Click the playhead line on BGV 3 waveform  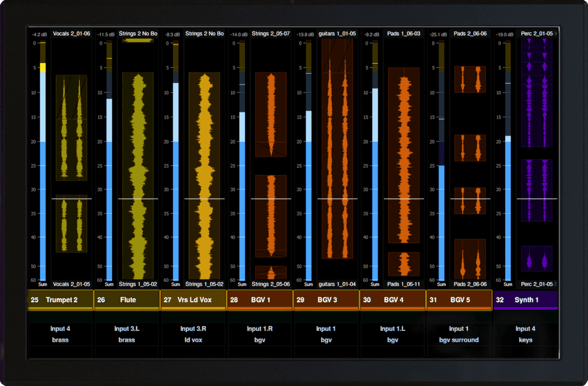click(337, 199)
